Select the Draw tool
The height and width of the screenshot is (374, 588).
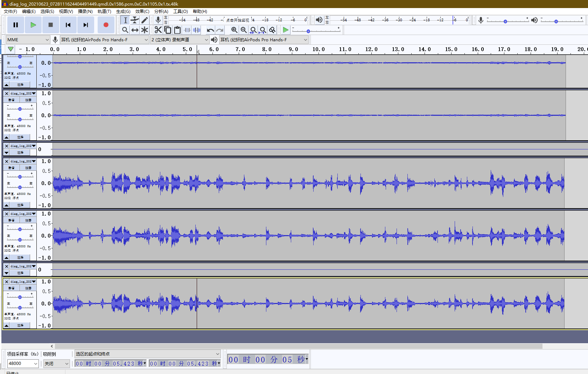(144, 20)
